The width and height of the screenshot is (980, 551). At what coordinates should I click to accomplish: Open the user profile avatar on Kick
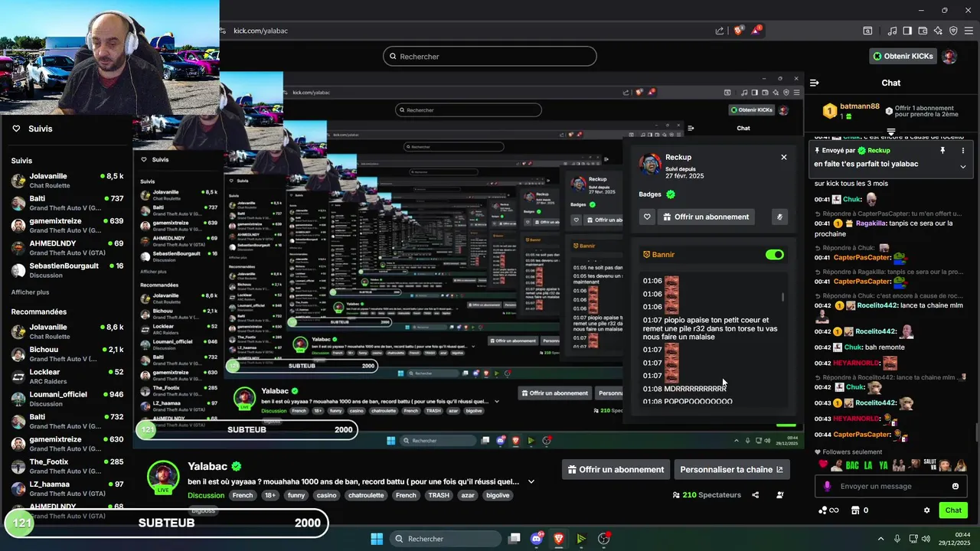pos(949,57)
